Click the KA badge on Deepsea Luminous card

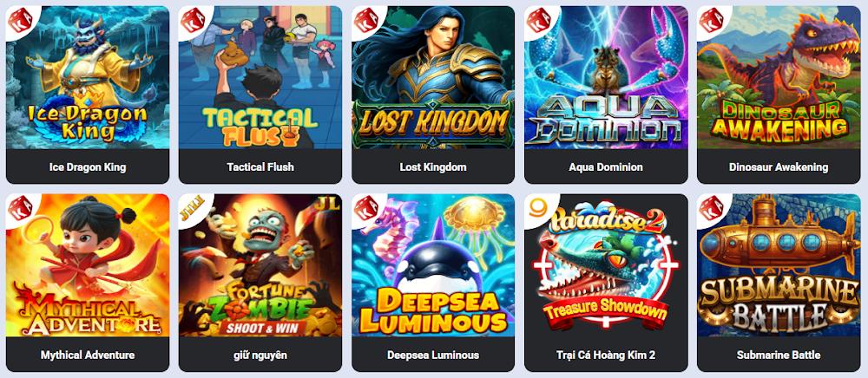pyautogui.click(x=365, y=208)
